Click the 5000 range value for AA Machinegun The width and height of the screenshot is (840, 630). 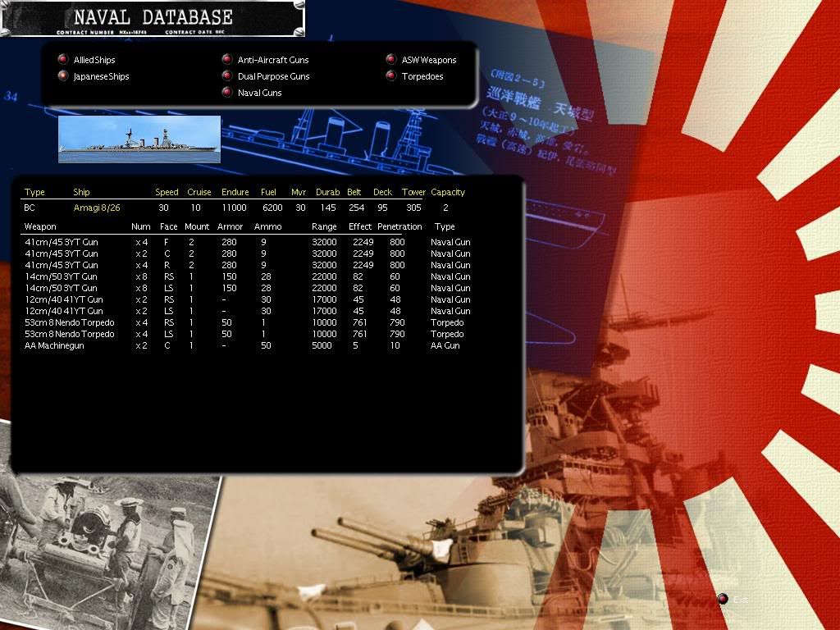point(322,345)
